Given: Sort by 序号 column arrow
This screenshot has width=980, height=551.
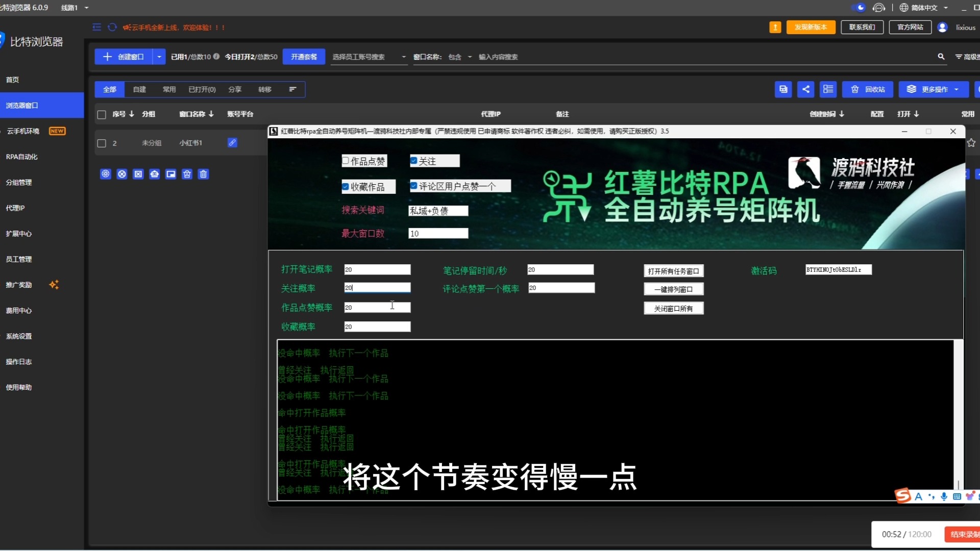Looking at the screenshot, I should coord(131,114).
